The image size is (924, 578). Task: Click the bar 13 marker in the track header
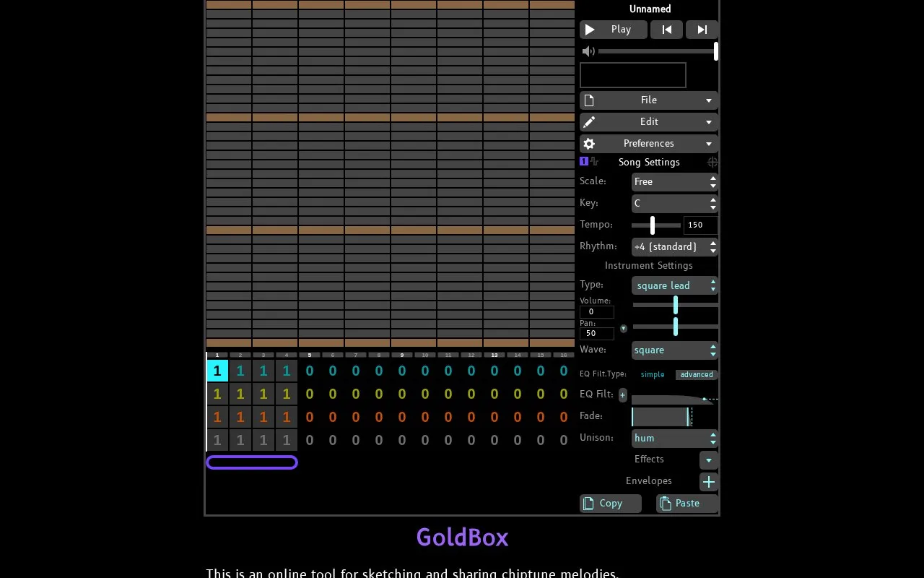coord(494,355)
